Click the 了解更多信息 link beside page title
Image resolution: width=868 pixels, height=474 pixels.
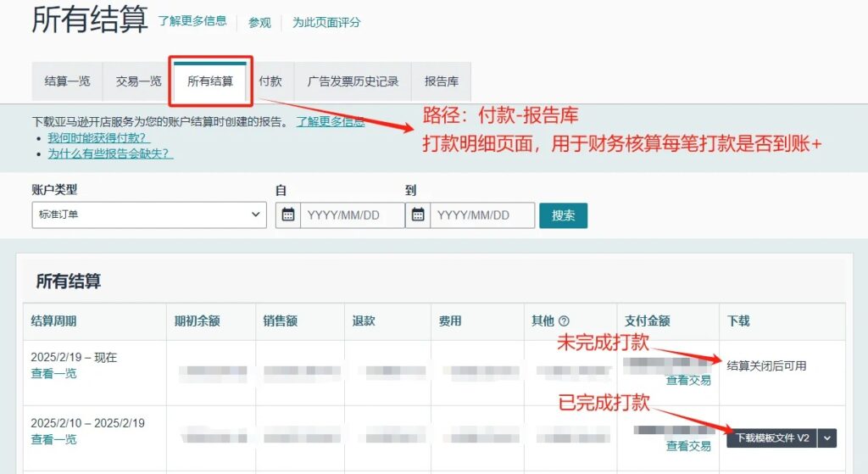coord(192,21)
